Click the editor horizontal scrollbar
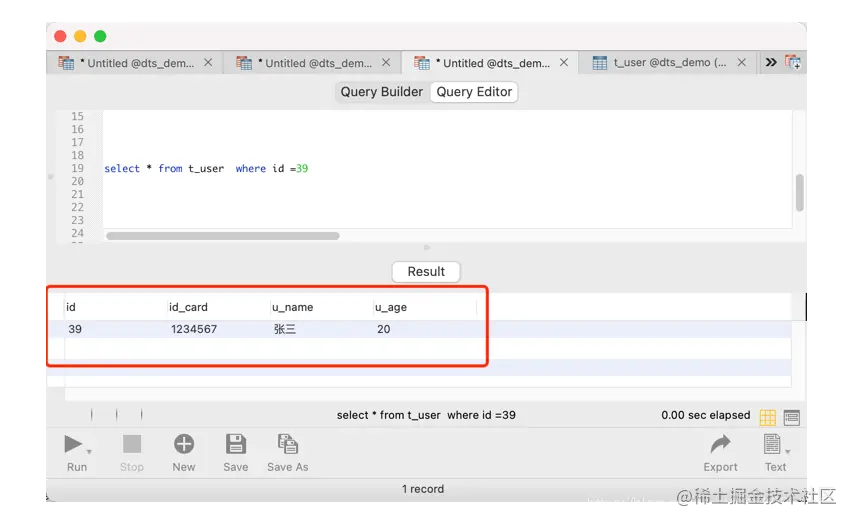Image resolution: width=853 pixels, height=523 pixels. [x=223, y=236]
